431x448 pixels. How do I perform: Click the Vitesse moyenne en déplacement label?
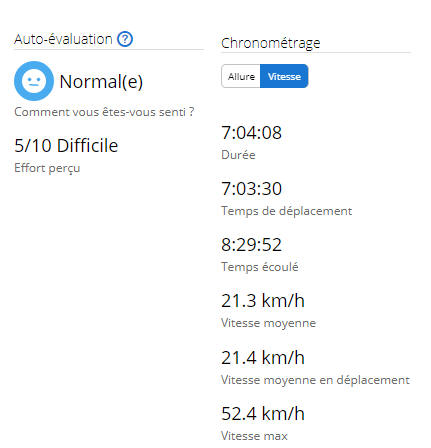click(x=315, y=380)
